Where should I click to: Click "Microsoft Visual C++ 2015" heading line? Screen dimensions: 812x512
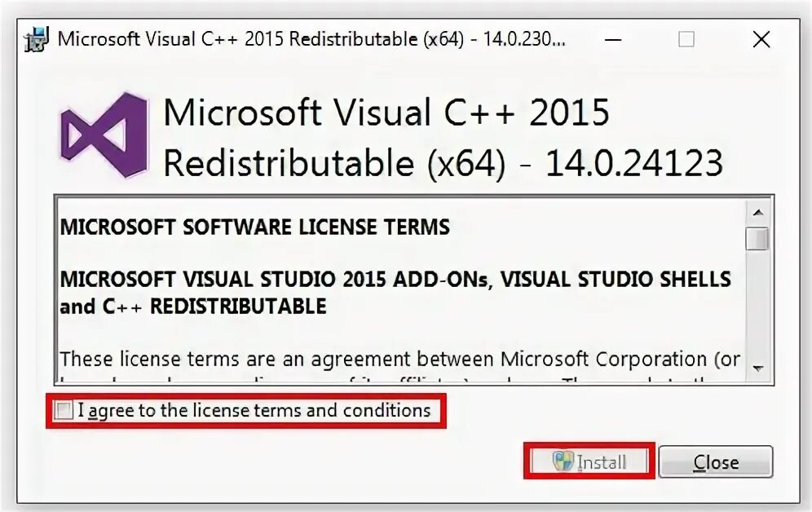(x=386, y=113)
